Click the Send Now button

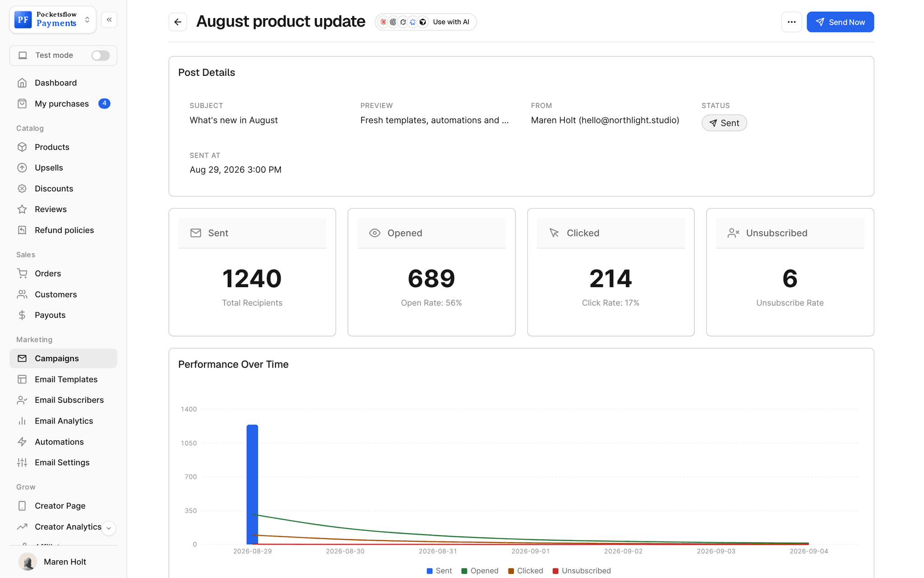[x=840, y=22]
